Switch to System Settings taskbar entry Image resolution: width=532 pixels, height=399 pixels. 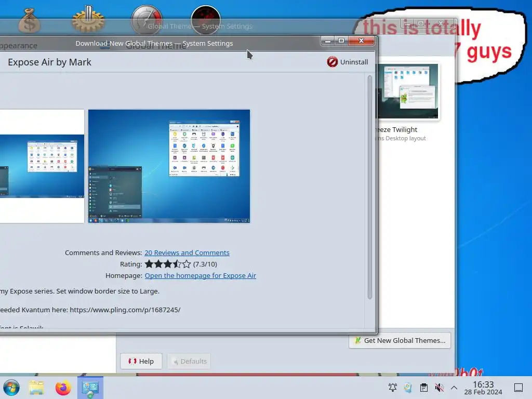click(90, 388)
